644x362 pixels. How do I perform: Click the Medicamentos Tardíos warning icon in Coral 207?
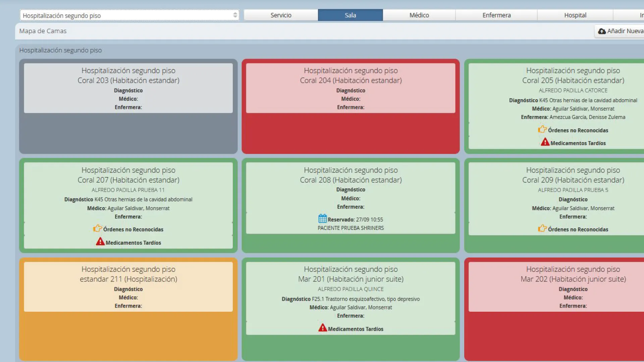[x=100, y=242]
